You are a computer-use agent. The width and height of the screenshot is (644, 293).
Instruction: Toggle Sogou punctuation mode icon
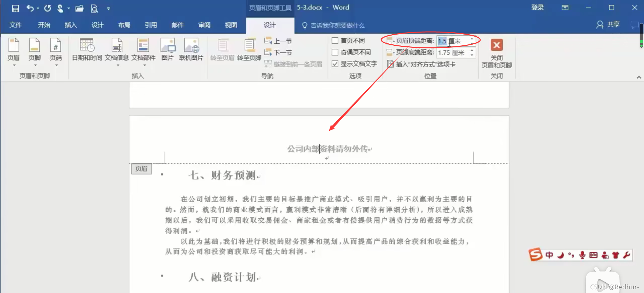coord(571,255)
